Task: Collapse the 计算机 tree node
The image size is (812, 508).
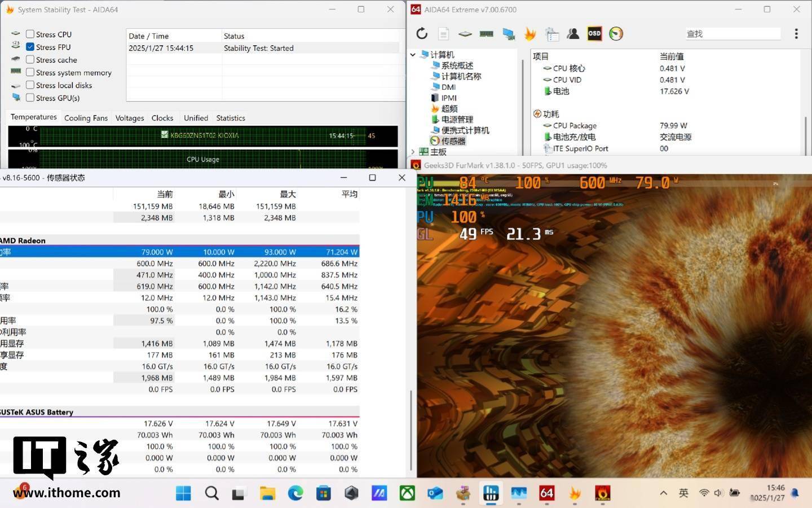Action: pos(413,55)
